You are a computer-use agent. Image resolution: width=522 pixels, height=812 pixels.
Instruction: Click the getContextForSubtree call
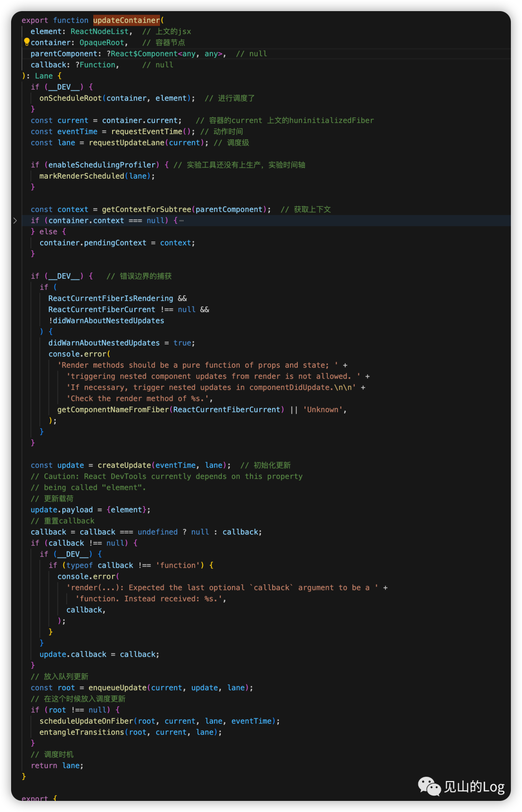click(146, 209)
